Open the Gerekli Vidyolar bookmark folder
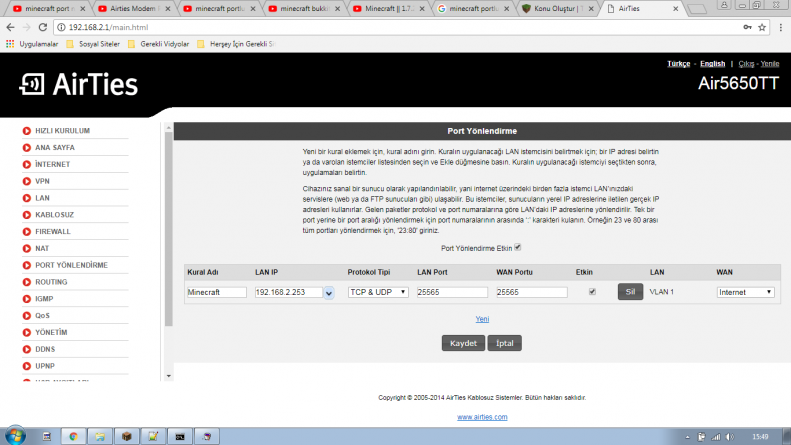Image resolution: width=791 pixels, height=445 pixels. coord(158,44)
